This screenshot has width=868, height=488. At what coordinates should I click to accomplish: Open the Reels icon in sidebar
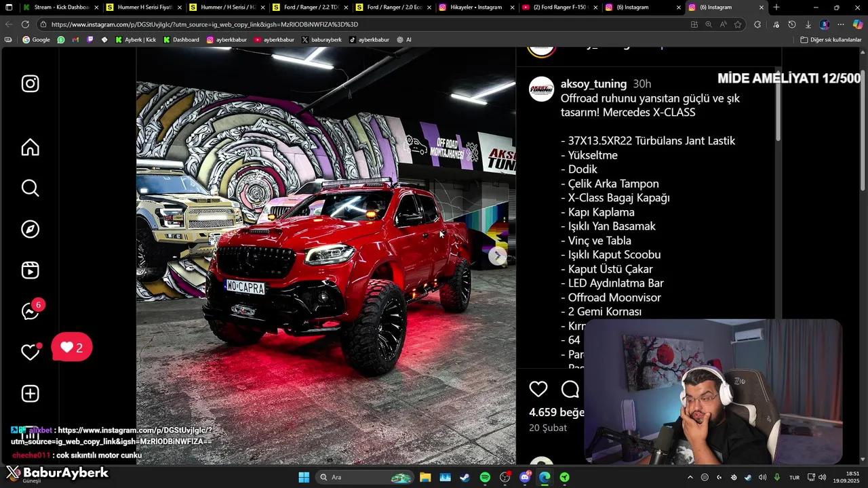(x=30, y=270)
